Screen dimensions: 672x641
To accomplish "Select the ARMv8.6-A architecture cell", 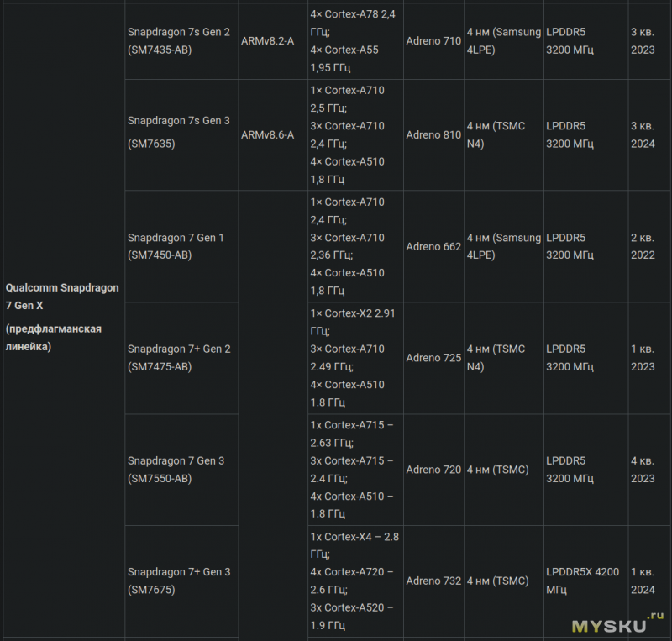I will click(267, 134).
